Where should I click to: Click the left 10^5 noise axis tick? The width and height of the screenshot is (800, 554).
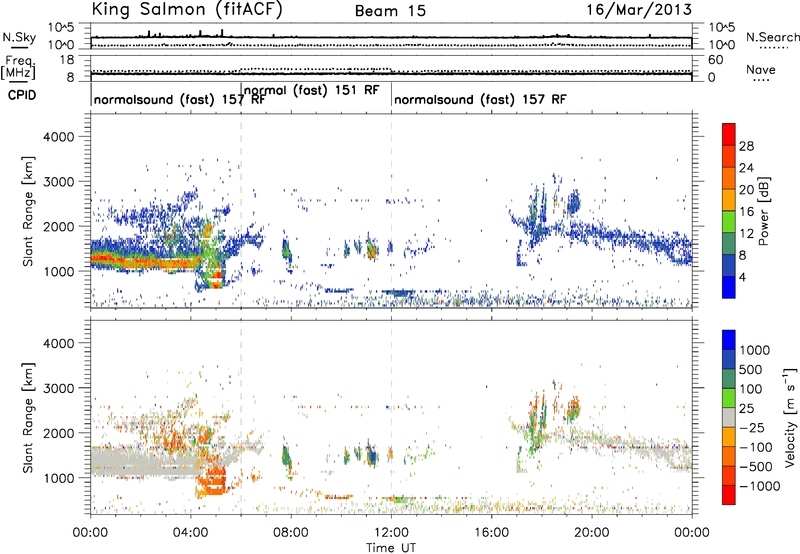(61, 28)
